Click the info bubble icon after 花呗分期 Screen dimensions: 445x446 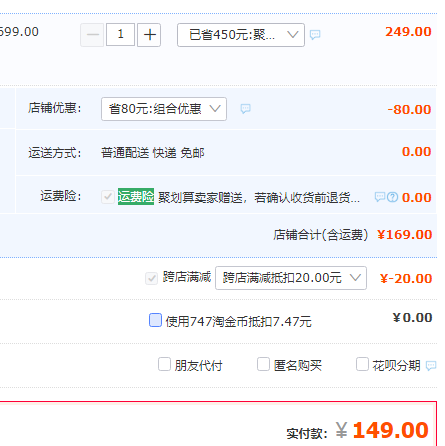(431, 365)
